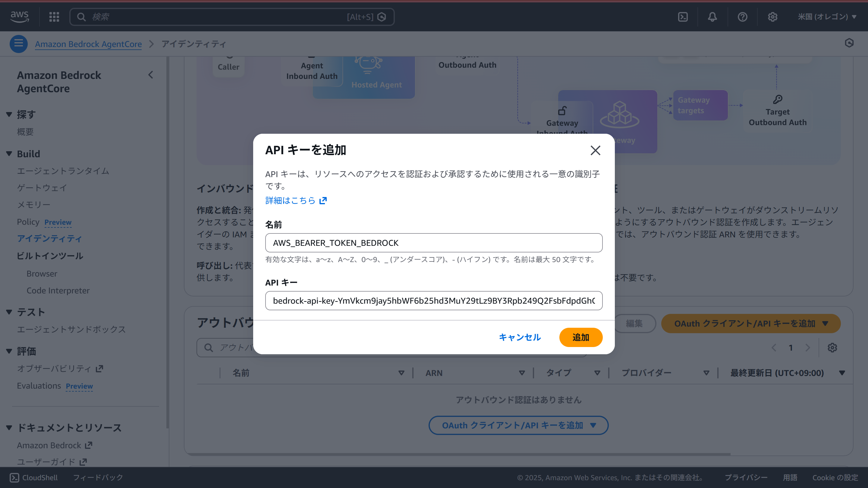This screenshot has width=868, height=488.
Task: Focus the AWS 検索 search bar
Action: tap(232, 17)
